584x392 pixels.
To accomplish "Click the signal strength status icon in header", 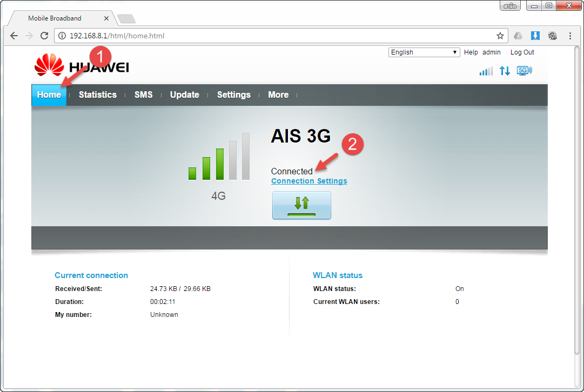I will point(486,71).
